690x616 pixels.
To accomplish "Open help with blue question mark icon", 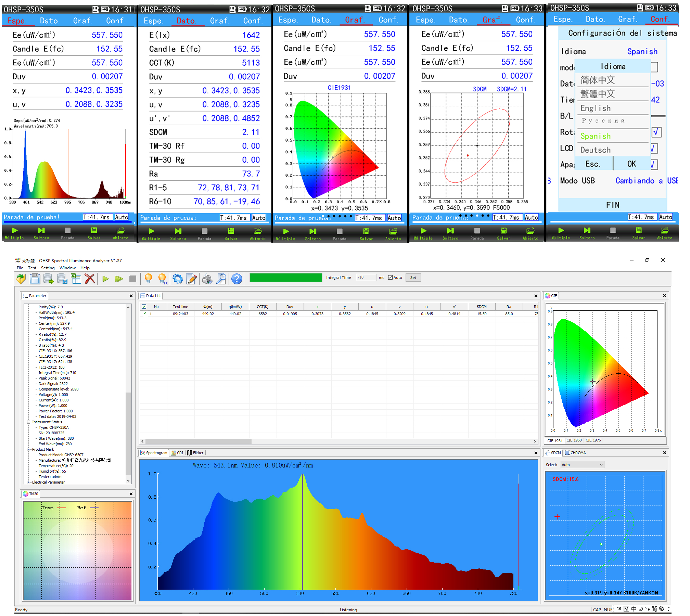I will (x=237, y=279).
